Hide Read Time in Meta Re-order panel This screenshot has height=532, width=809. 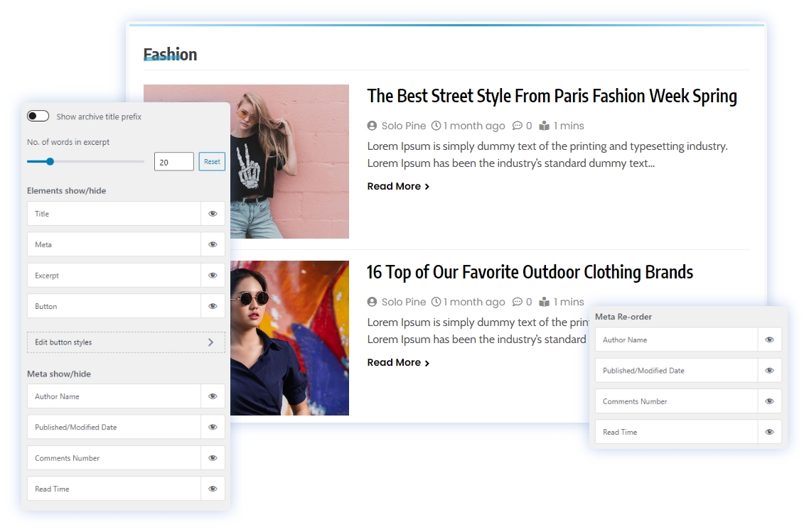(769, 432)
